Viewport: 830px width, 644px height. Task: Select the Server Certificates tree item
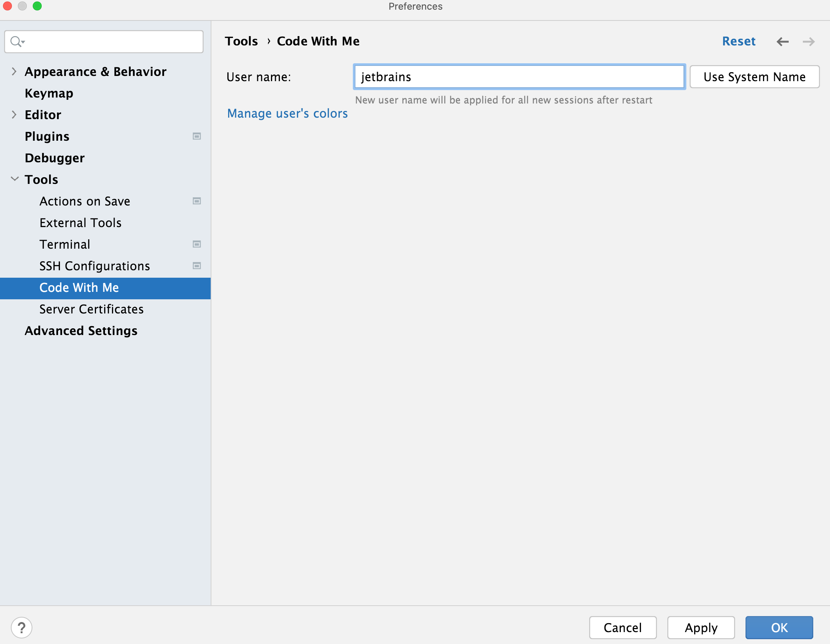[x=91, y=309]
